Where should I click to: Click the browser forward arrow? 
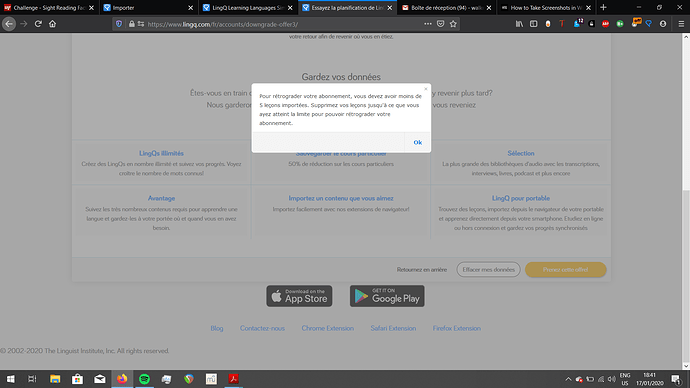click(x=24, y=24)
